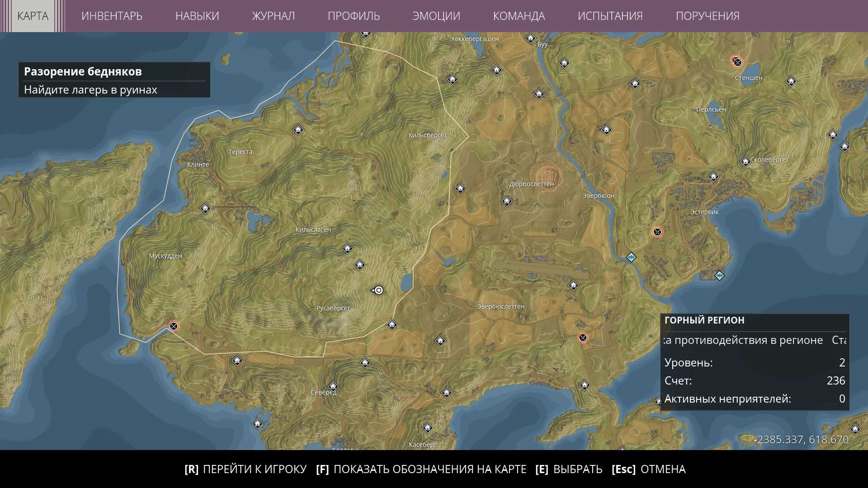Select the safehouse icon beside Сколебергет
The width and height of the screenshot is (868, 488).
tap(745, 161)
